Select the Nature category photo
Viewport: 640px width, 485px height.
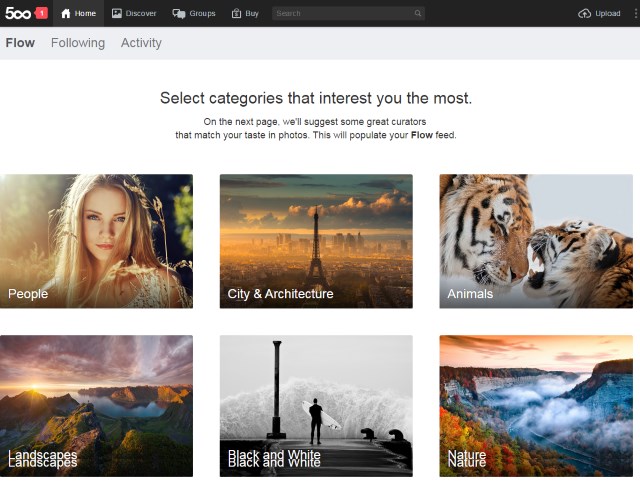536,406
